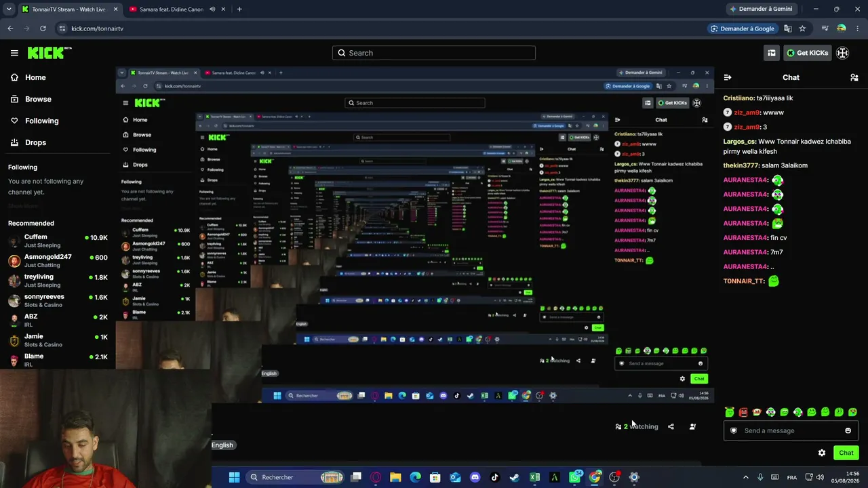The image size is (868, 488).
Task: Click Demander à Google button
Action: [x=742, y=28]
